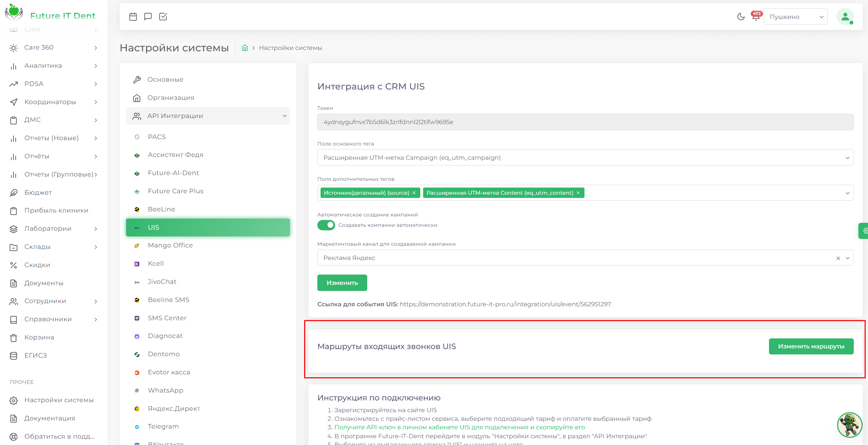Screen dimensions: 868x445
Task: Collapse the API Интеграции section
Action: [x=208, y=116]
